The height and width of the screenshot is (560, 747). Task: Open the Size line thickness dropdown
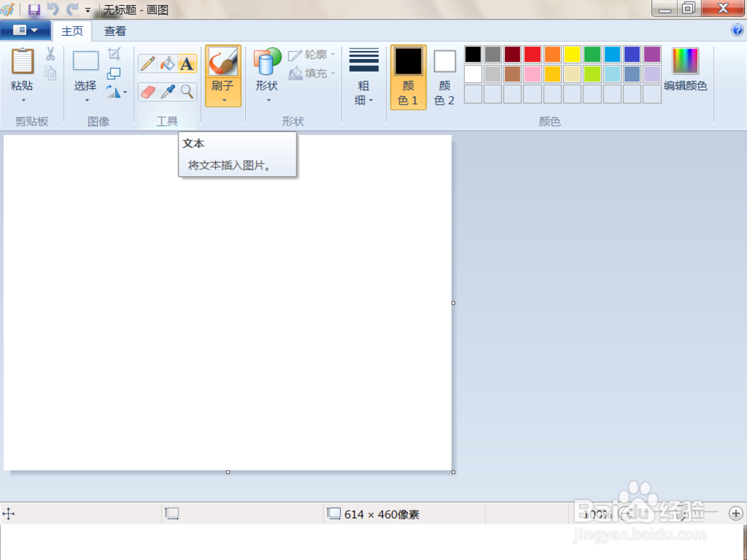pyautogui.click(x=364, y=76)
